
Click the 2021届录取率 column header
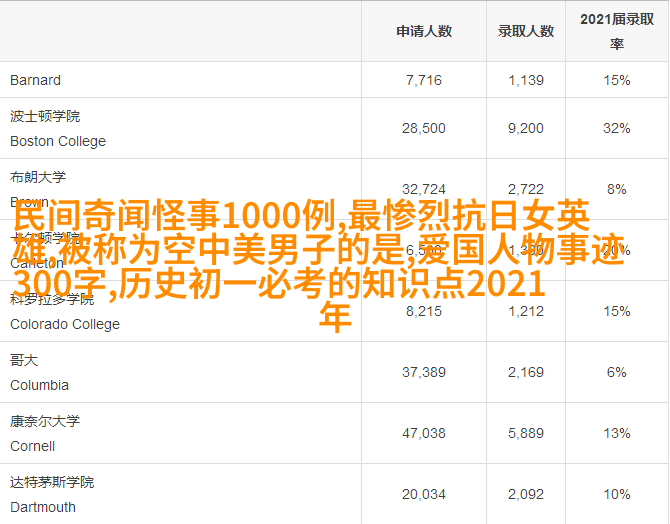point(617,31)
